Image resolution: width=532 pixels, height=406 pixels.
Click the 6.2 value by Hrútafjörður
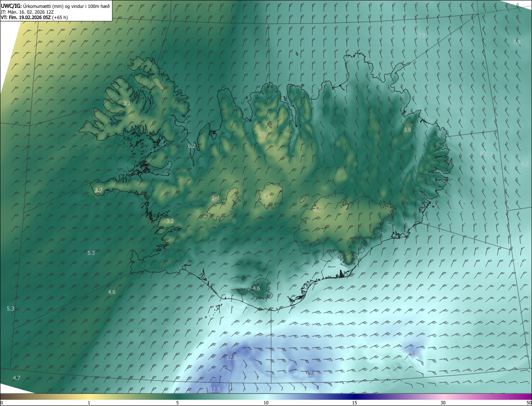(192, 146)
